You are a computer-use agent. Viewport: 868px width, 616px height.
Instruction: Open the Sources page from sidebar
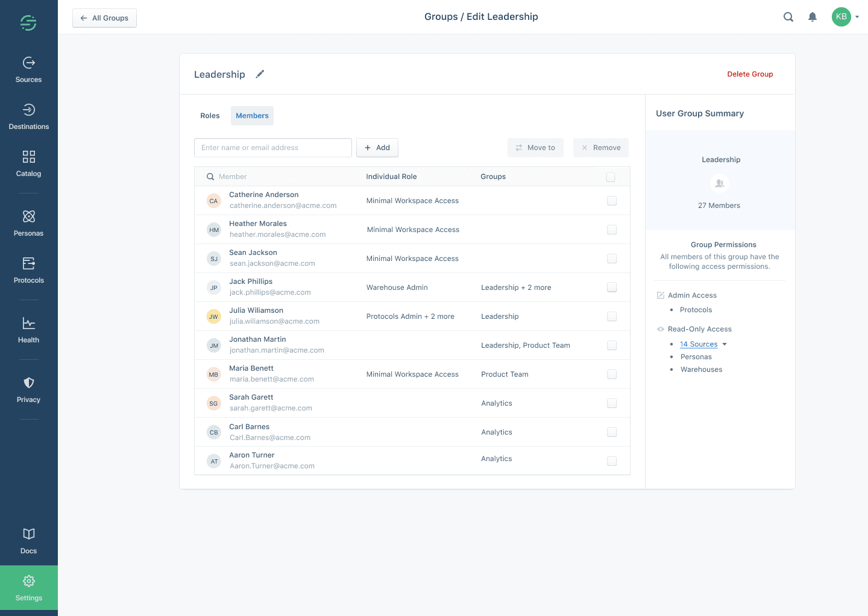(x=28, y=68)
